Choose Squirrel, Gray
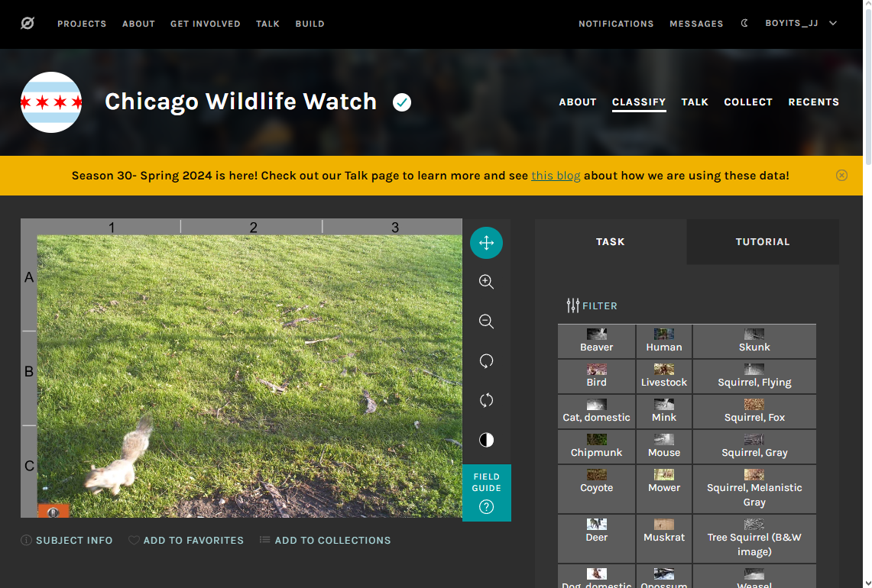The width and height of the screenshot is (872, 588). [x=754, y=447]
